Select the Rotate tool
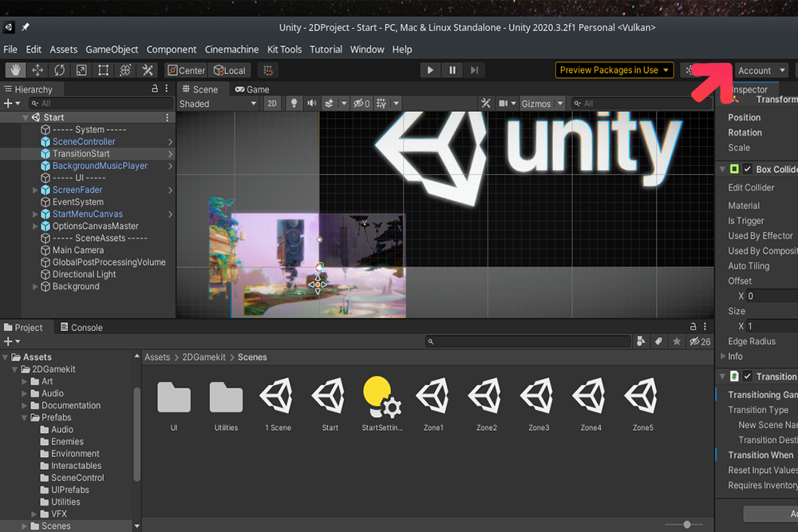The image size is (798, 532). click(x=60, y=70)
